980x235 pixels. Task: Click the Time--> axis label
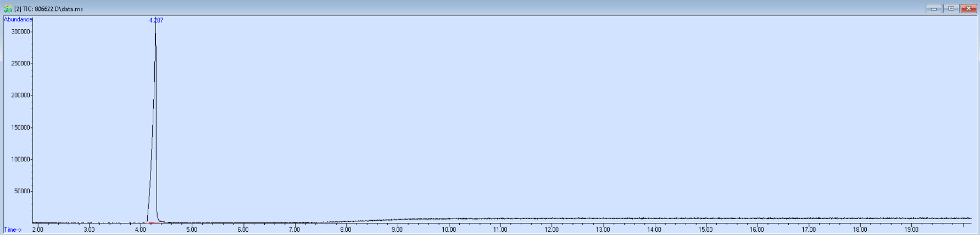tap(13, 230)
